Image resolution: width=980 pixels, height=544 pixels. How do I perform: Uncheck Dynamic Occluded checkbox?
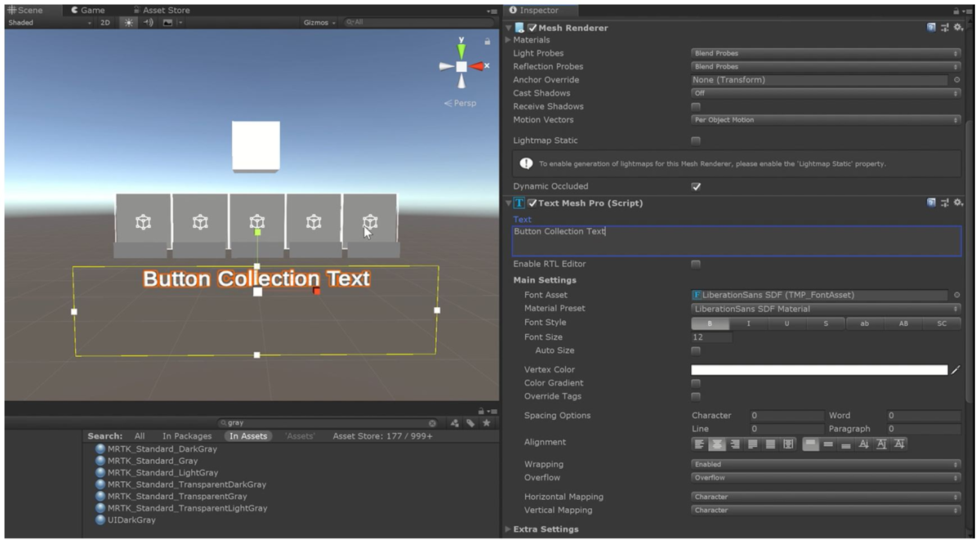[696, 186]
